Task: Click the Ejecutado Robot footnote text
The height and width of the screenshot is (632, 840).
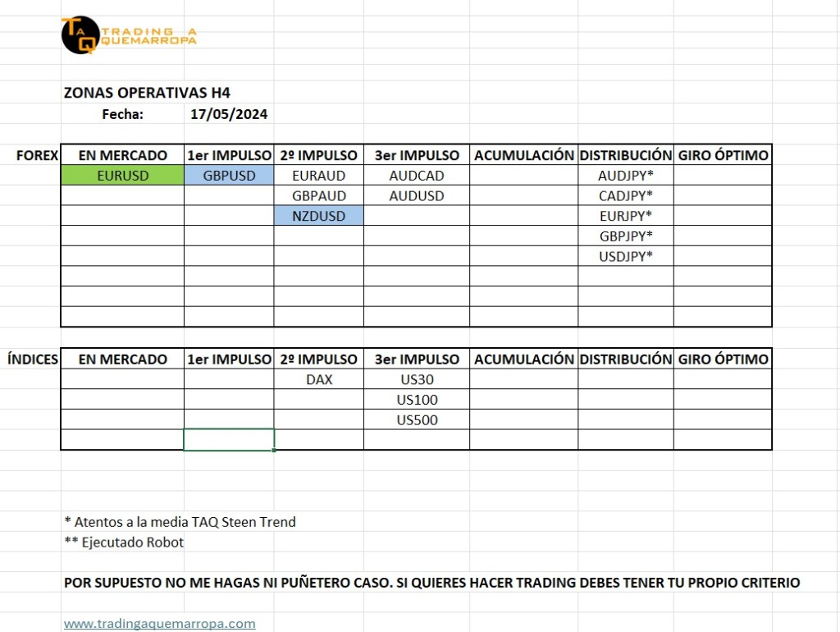Action: (x=124, y=542)
